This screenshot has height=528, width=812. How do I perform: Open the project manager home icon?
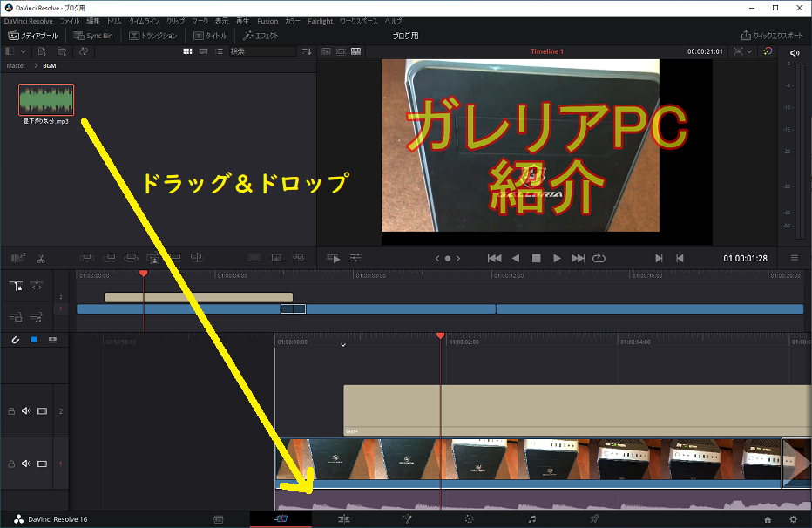pos(767,518)
